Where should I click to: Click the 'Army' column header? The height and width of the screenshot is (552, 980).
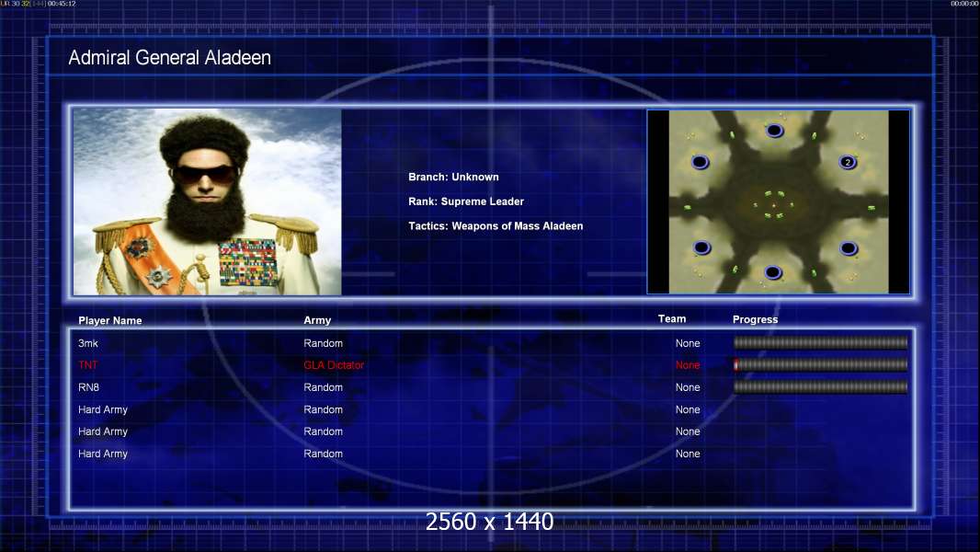317,320
